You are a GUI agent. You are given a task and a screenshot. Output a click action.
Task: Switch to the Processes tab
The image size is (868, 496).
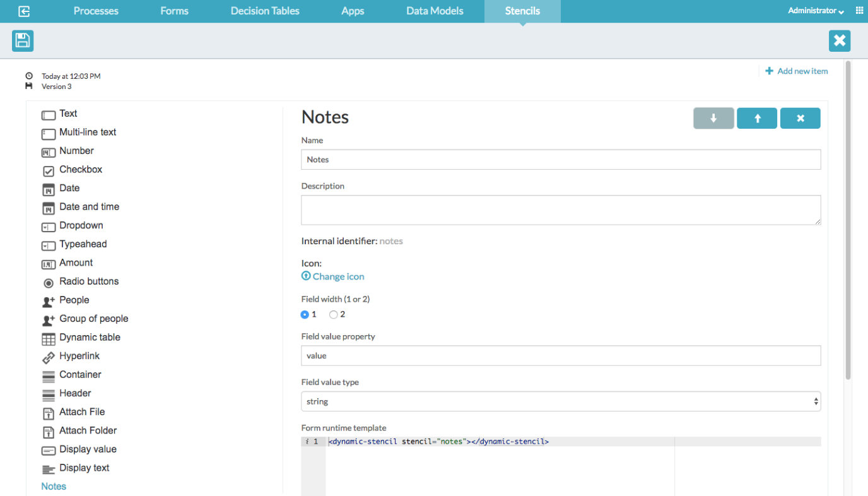point(96,11)
